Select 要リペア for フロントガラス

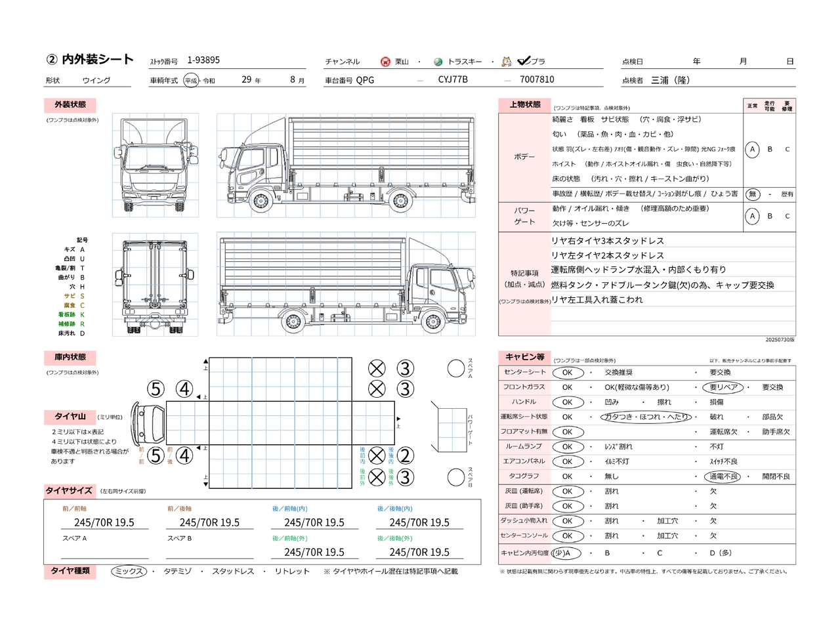(x=723, y=387)
